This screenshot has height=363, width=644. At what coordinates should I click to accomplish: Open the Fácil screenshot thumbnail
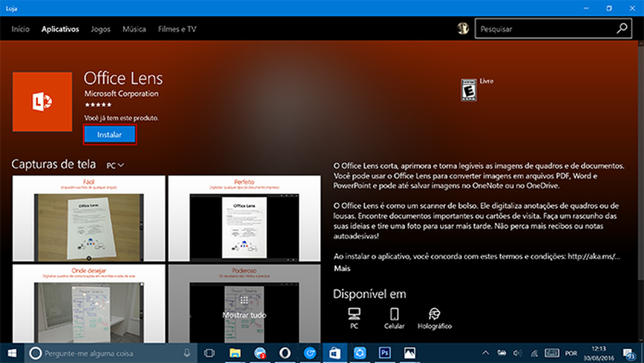coord(89,219)
